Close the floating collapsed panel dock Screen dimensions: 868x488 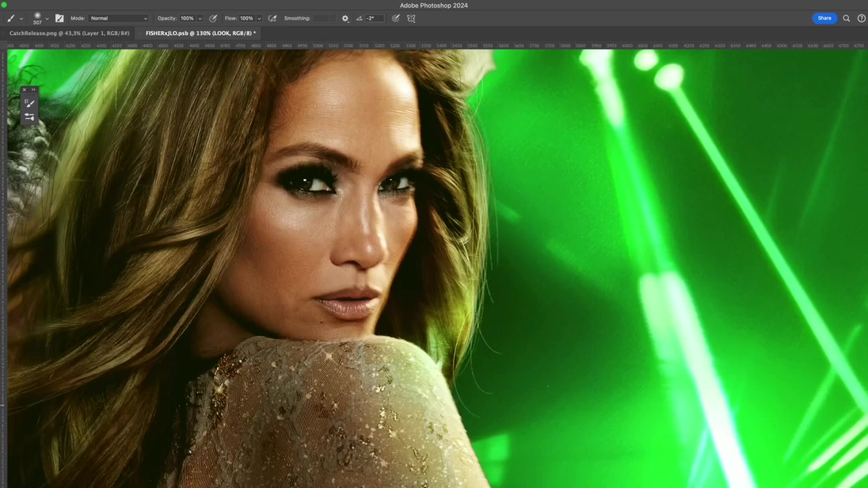24,89
